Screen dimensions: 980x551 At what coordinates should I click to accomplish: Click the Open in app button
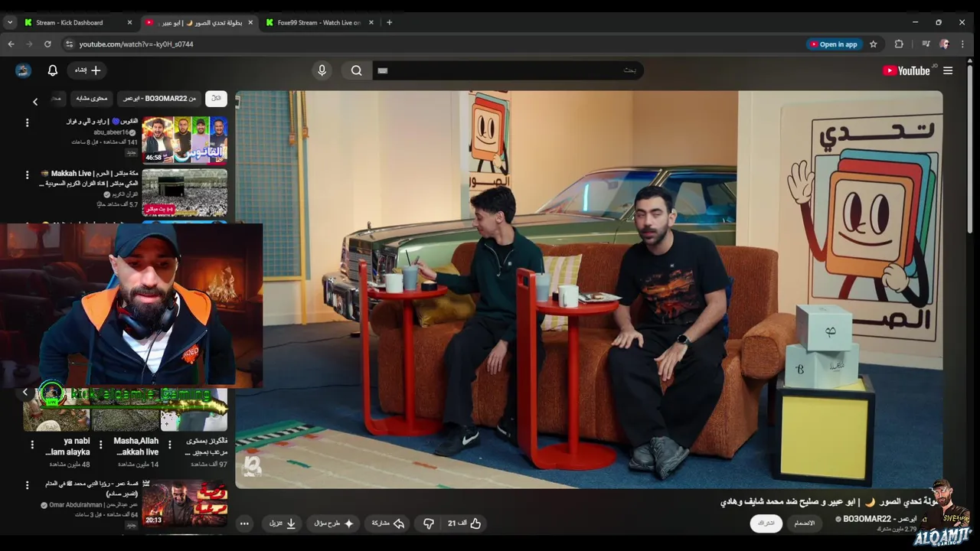coord(834,44)
